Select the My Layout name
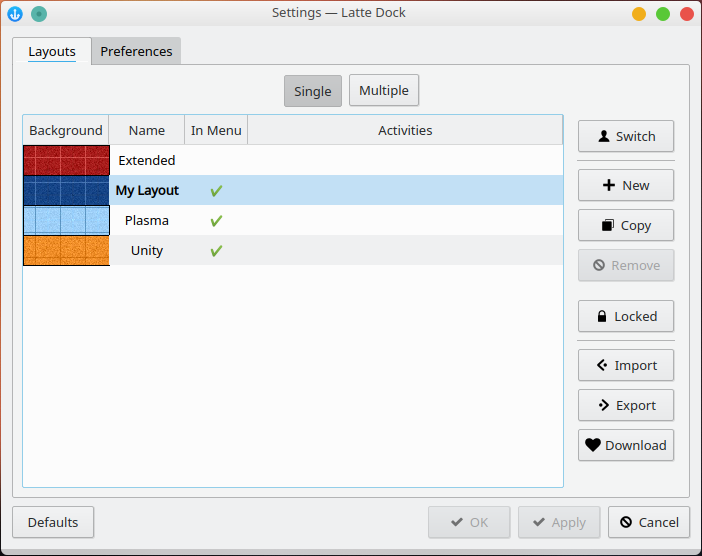 147,190
